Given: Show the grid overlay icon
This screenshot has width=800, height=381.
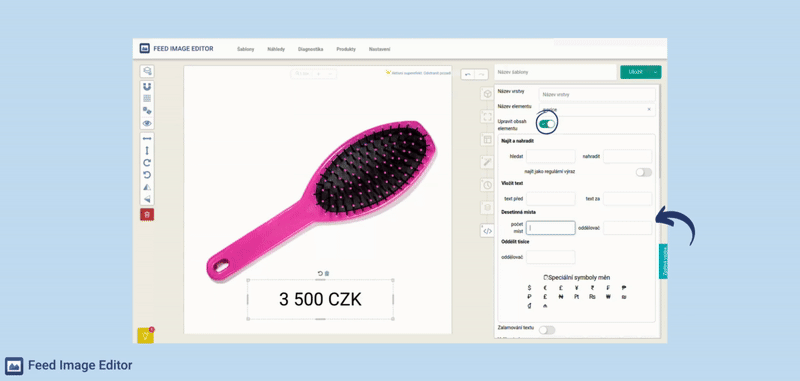Looking at the screenshot, I should (147, 98).
